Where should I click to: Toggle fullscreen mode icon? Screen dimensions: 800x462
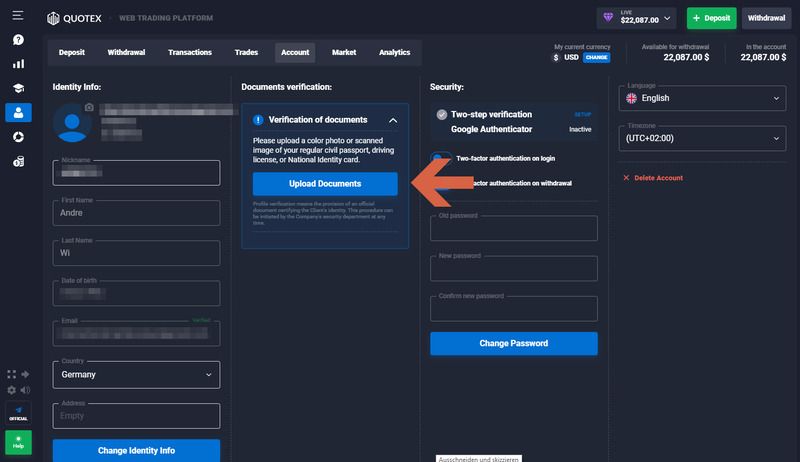click(x=11, y=374)
